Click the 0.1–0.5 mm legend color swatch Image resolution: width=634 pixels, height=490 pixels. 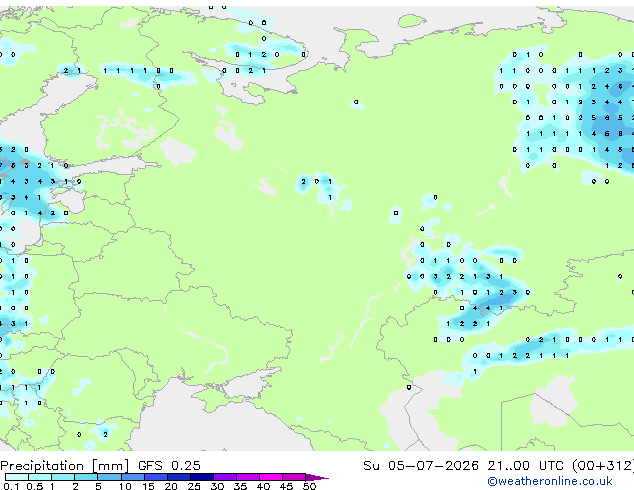(x=17, y=477)
